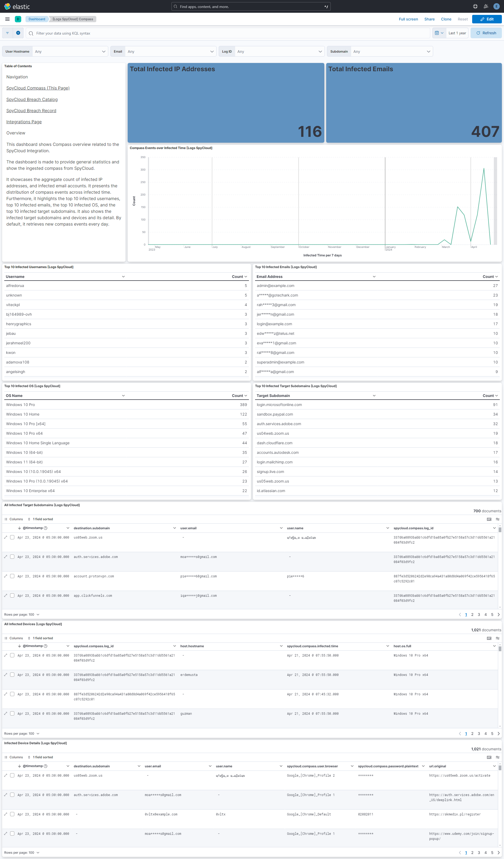Open the notifications bell in the header
Viewport: 504px width, 859px height.
pos(486,6)
